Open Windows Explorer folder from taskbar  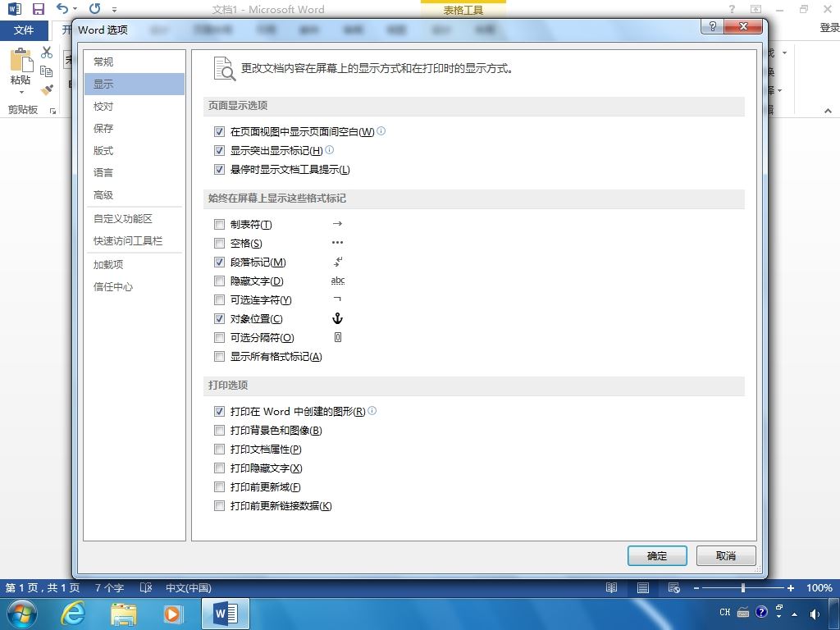(x=124, y=614)
